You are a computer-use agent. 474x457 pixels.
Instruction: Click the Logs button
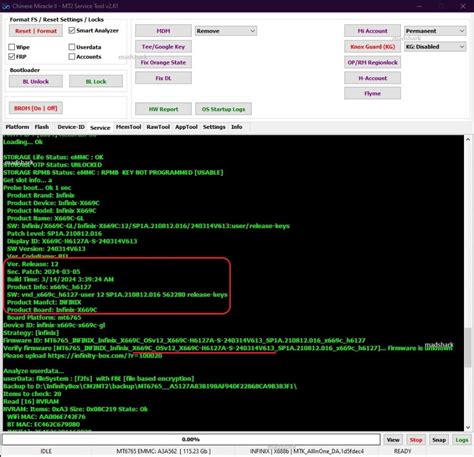462,440
